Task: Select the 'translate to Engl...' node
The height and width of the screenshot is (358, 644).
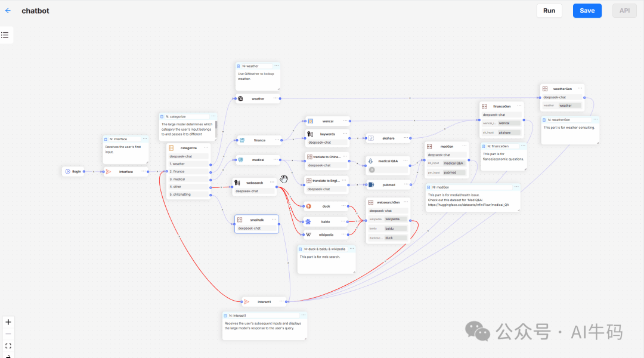Action: point(327,184)
